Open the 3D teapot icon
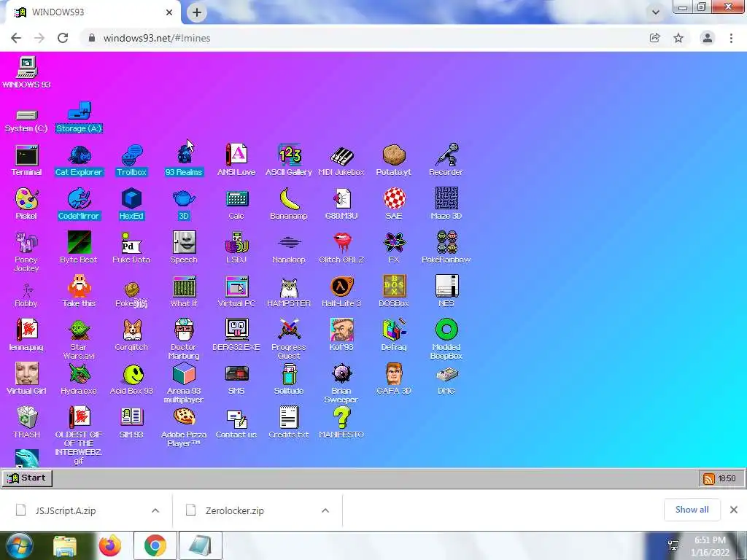This screenshot has height=560, width=747. point(184,199)
